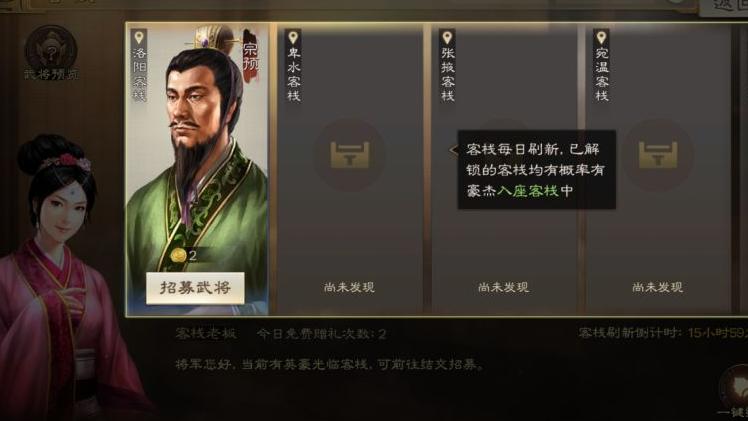Select the 宗预 general portrait card

pyautogui.click(x=197, y=169)
